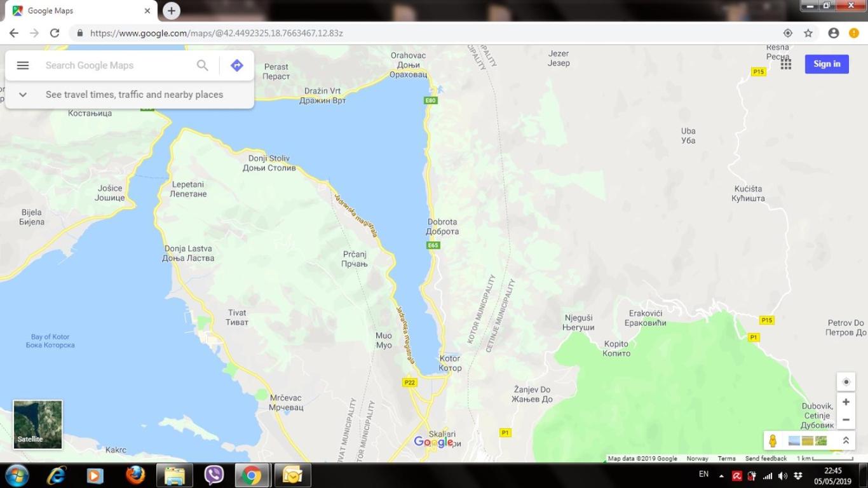Click the search magnifier icon
The image size is (868, 488).
202,65
